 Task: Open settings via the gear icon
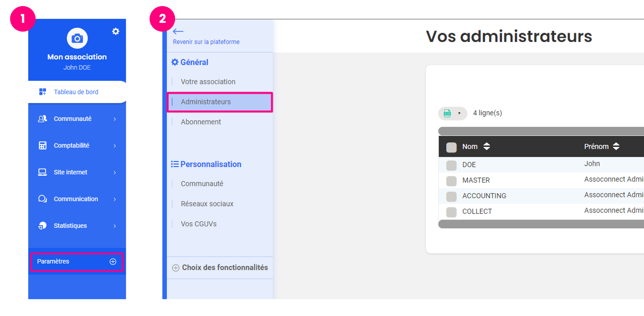pyautogui.click(x=116, y=31)
